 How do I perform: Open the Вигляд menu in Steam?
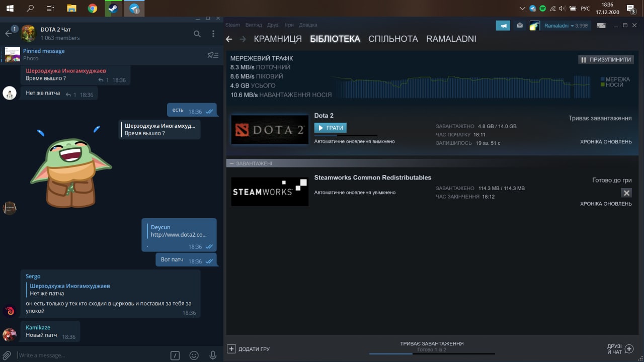[x=254, y=25]
